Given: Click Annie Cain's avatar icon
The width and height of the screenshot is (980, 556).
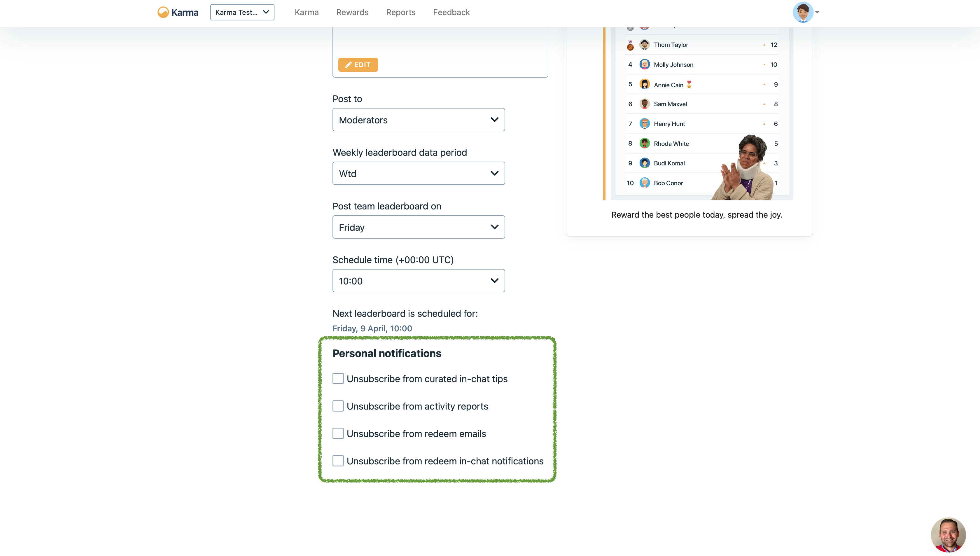Looking at the screenshot, I should click(x=644, y=84).
